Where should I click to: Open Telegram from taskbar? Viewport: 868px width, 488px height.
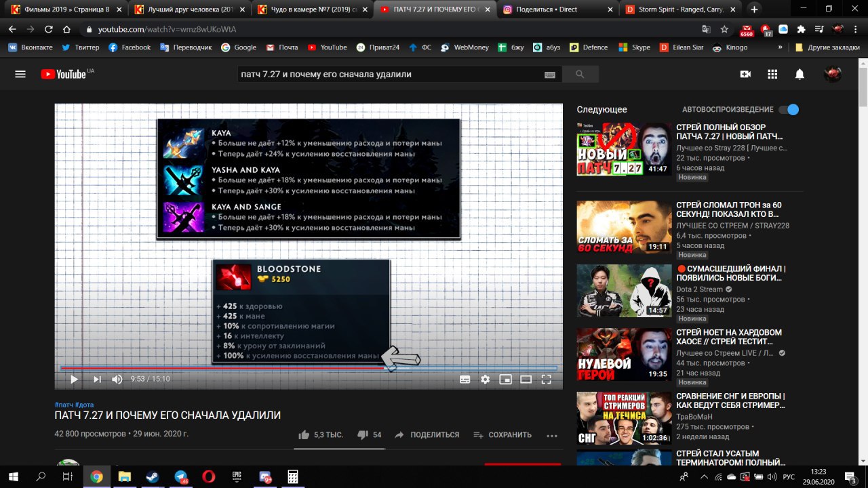click(x=180, y=476)
